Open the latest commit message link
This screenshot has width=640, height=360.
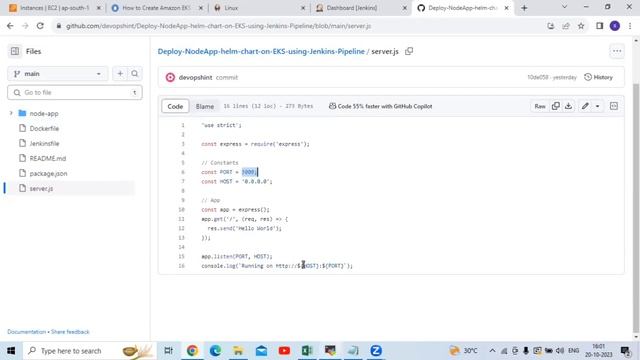[x=227, y=78]
